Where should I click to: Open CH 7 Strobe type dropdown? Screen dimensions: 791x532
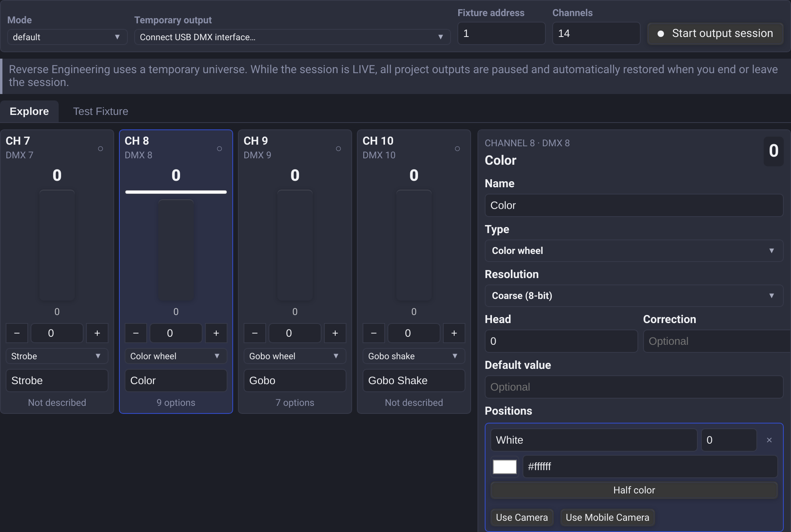tap(57, 356)
